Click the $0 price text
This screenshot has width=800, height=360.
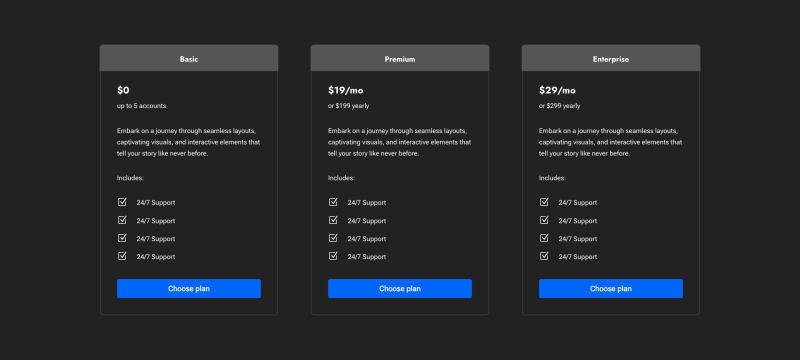click(x=123, y=90)
